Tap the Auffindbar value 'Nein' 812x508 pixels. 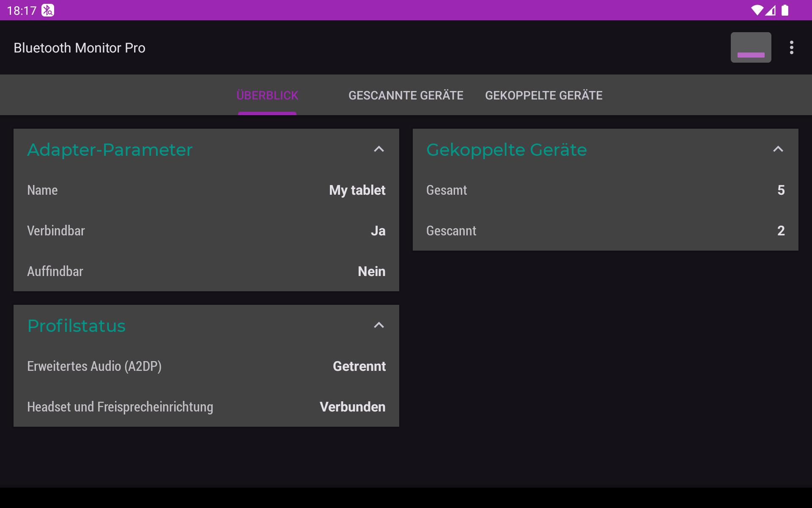click(x=372, y=271)
